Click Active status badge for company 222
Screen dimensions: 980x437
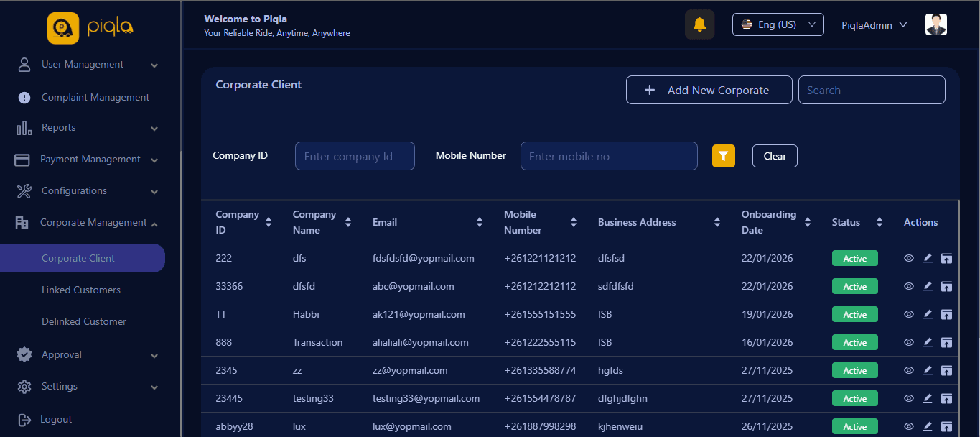point(854,259)
